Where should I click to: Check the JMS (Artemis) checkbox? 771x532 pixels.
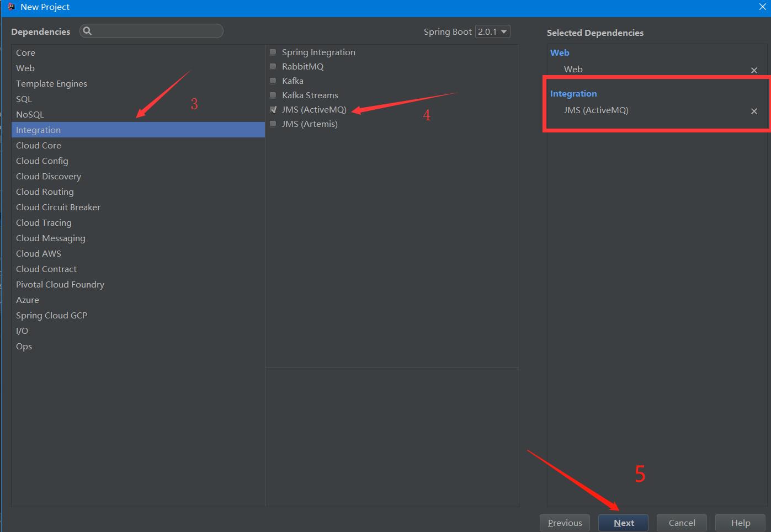pyautogui.click(x=273, y=124)
